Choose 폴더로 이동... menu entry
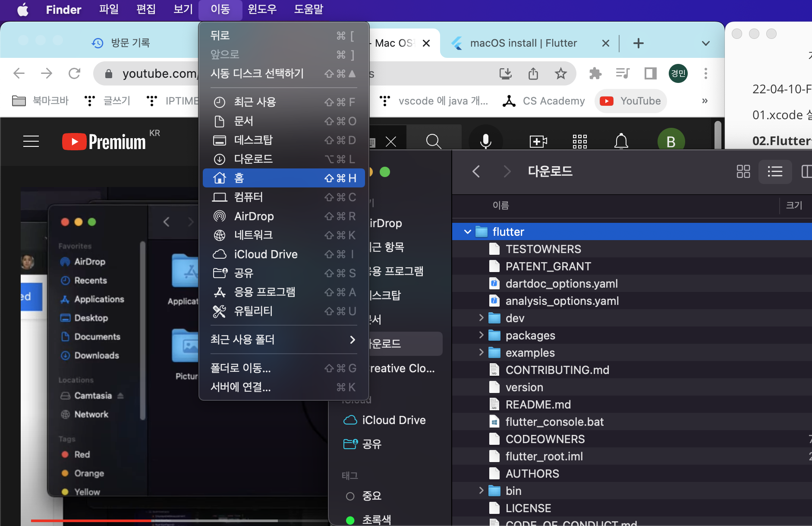812x526 pixels. [284, 368]
